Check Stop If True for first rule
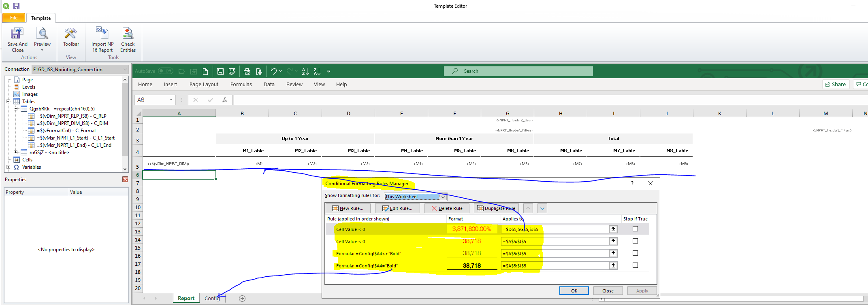This screenshot has height=305, width=868. [x=635, y=229]
